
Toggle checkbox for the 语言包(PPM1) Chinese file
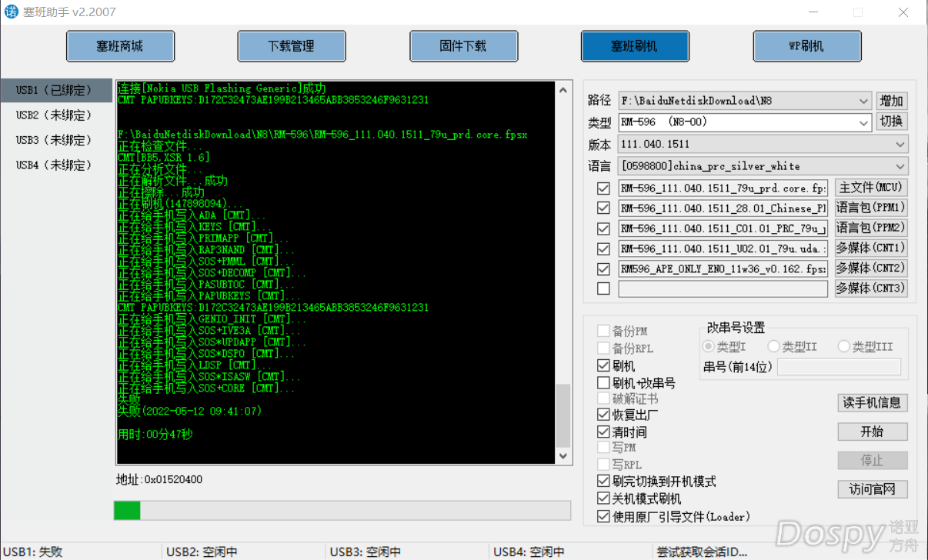(603, 208)
